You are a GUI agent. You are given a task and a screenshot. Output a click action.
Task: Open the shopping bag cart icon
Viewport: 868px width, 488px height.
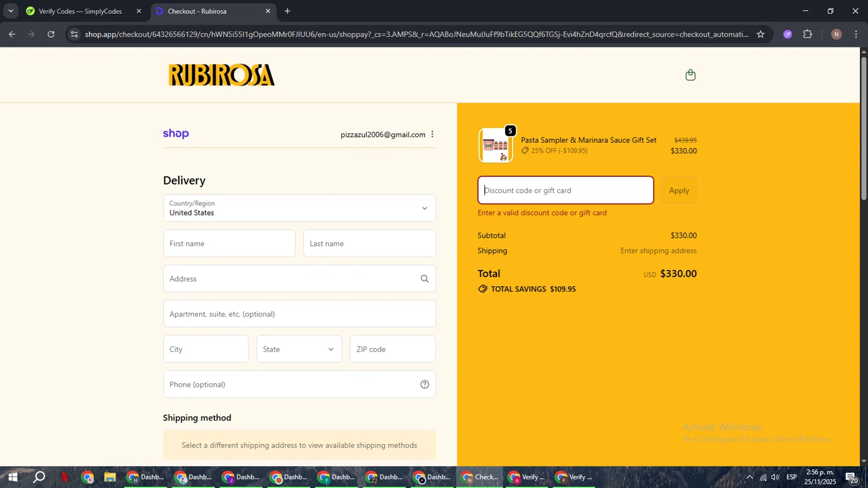690,75
